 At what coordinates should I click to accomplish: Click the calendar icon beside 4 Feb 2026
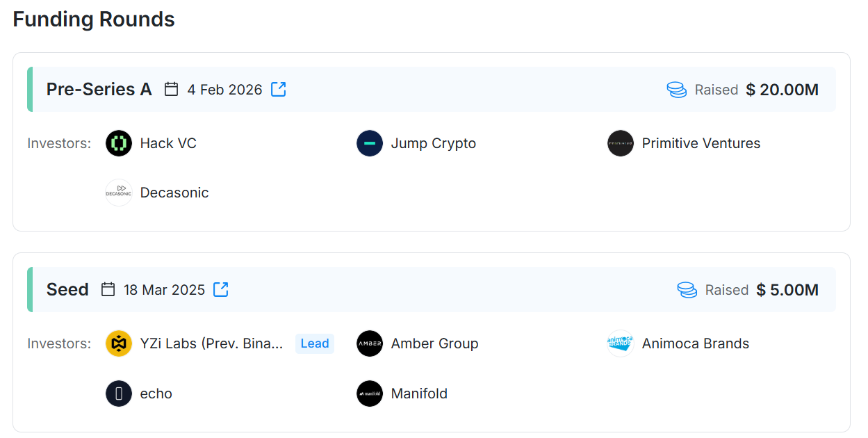click(172, 89)
